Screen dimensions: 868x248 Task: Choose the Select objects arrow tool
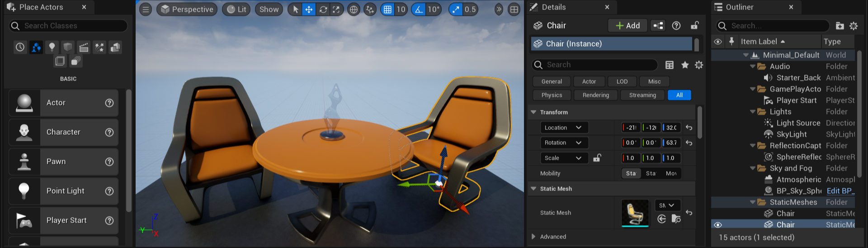pyautogui.click(x=295, y=10)
